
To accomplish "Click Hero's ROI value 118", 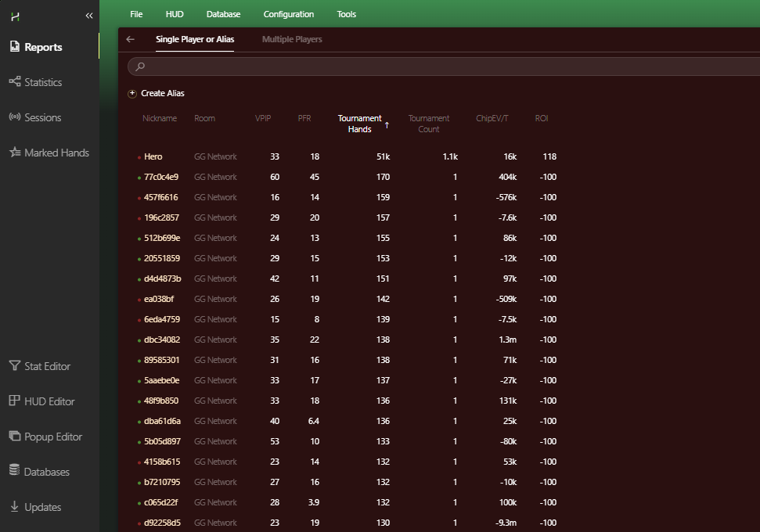I will point(549,156).
